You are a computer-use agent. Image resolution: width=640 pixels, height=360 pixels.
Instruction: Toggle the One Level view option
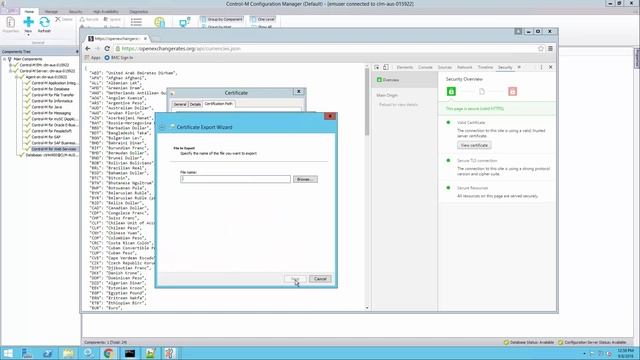(x=262, y=19)
